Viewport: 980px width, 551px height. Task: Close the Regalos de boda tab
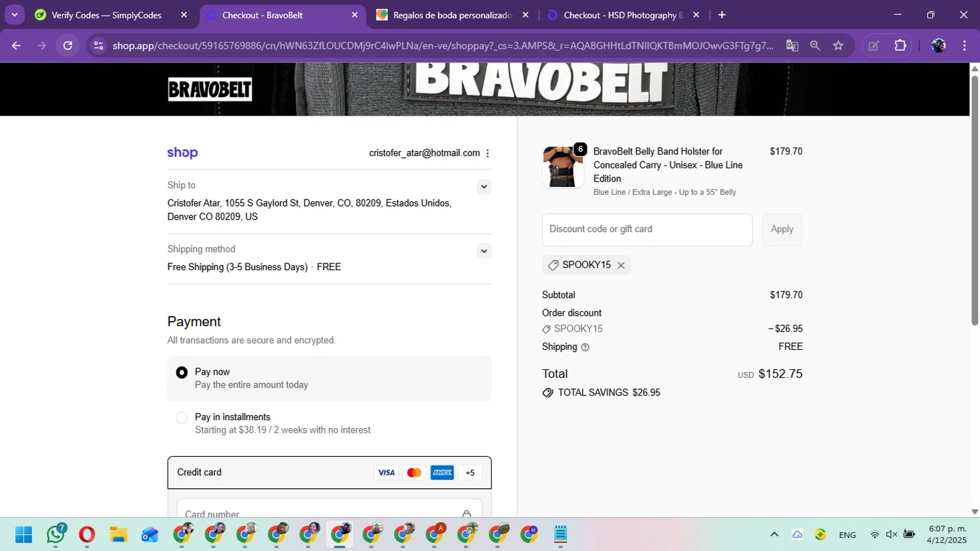[525, 15]
